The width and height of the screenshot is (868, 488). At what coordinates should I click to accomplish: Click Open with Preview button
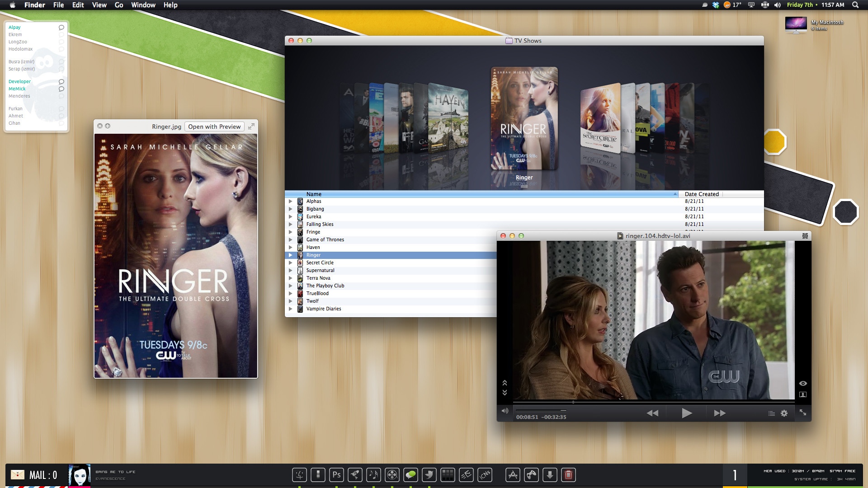click(x=214, y=127)
